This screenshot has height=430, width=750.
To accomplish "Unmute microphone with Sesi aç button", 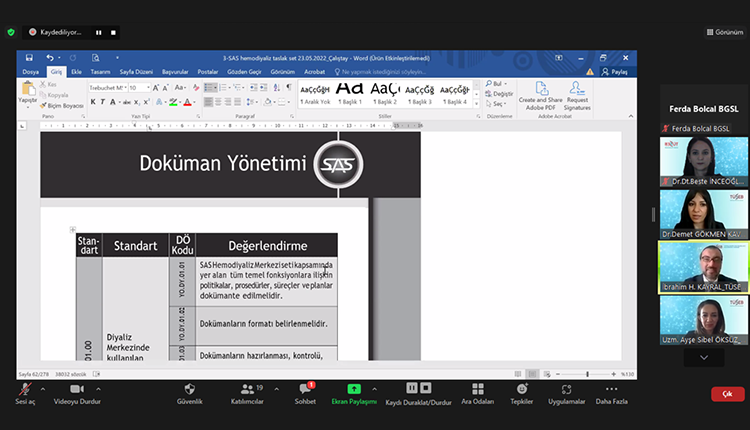I will [x=25, y=388].
